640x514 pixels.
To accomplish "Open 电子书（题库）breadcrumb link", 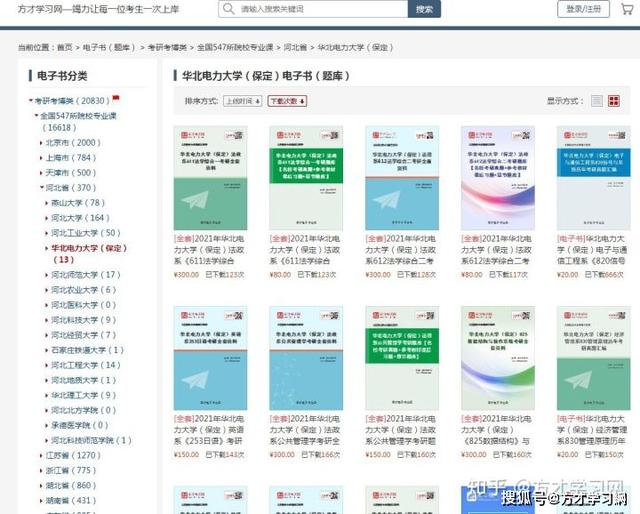I will (x=109, y=47).
